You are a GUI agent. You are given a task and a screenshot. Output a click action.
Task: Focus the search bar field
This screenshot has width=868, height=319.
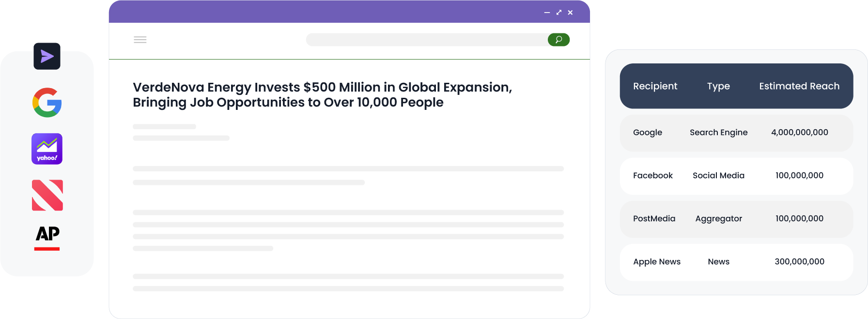(427, 40)
